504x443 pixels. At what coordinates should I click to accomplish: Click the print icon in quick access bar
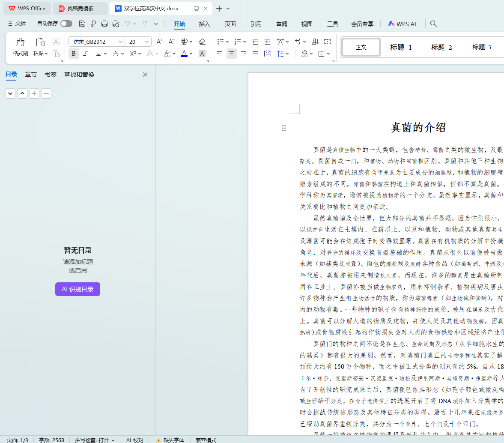pos(104,24)
